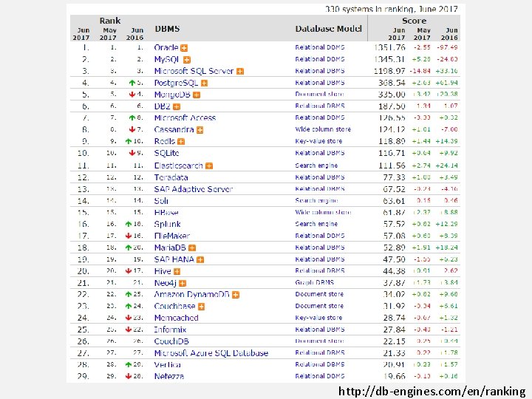The image size is (532, 399).
Task: Open the MySQL link
Action: click(x=166, y=60)
